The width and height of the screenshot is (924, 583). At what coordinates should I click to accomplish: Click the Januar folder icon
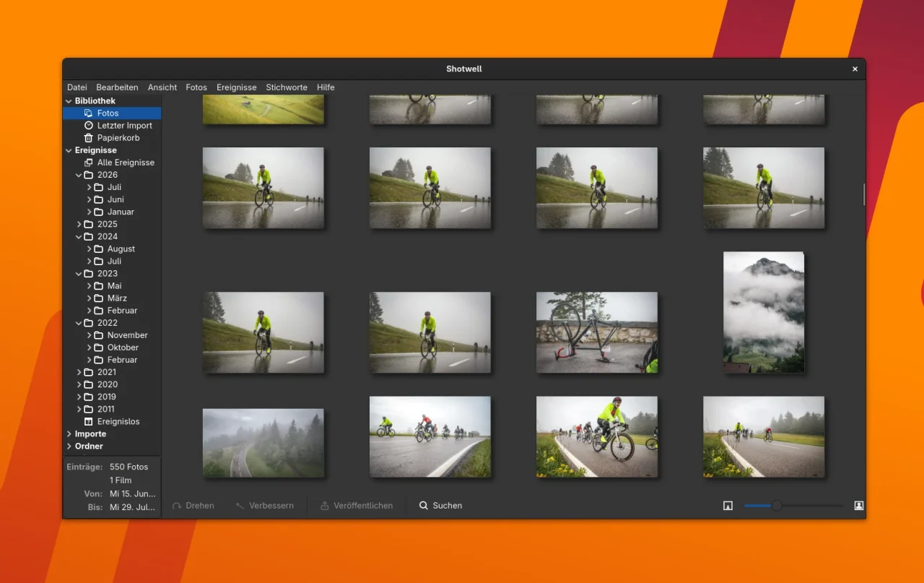click(98, 212)
